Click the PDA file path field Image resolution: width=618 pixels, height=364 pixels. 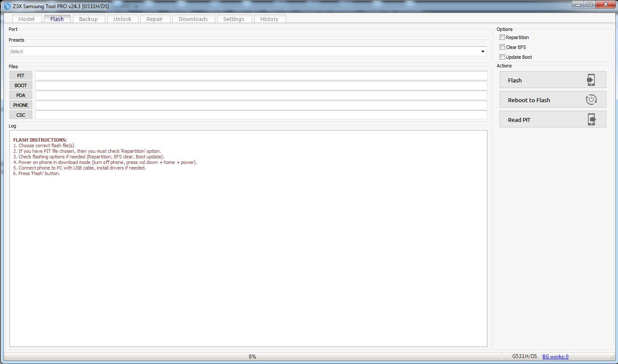point(261,95)
